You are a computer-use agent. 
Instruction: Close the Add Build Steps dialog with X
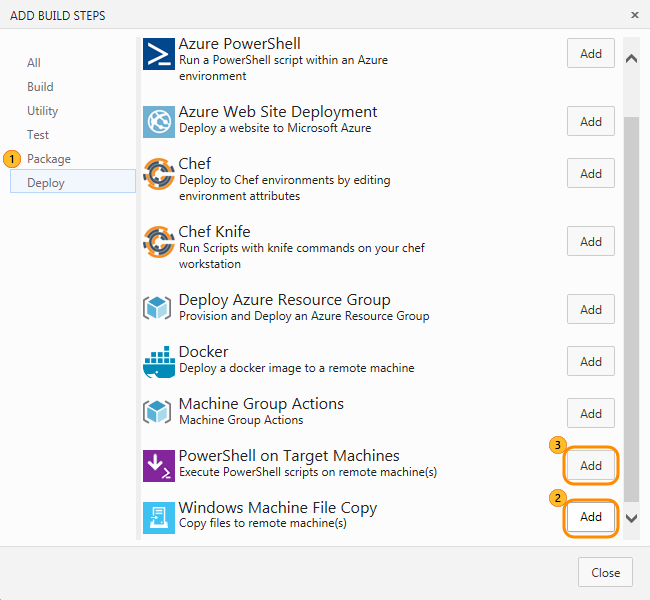point(635,15)
